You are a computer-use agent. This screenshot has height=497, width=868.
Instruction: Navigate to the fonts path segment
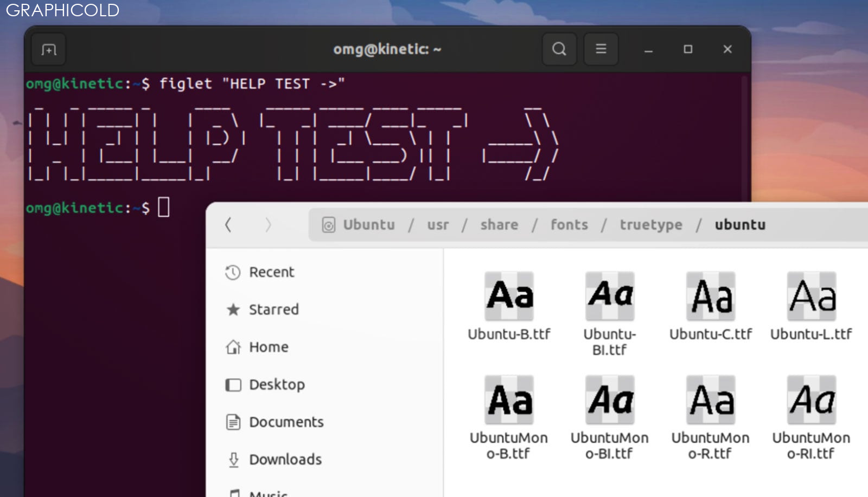pos(569,225)
